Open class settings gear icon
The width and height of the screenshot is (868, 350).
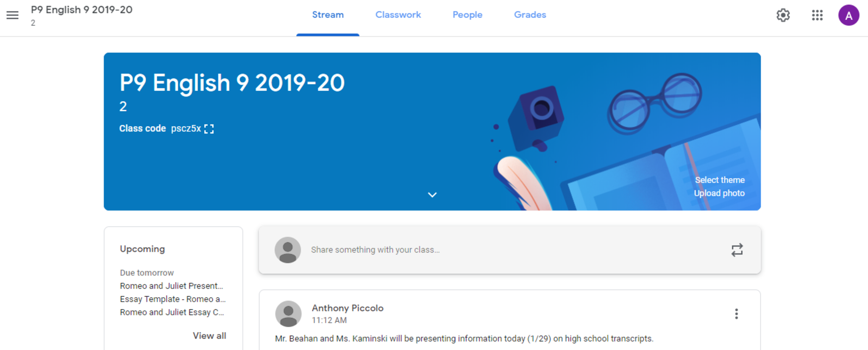click(783, 15)
